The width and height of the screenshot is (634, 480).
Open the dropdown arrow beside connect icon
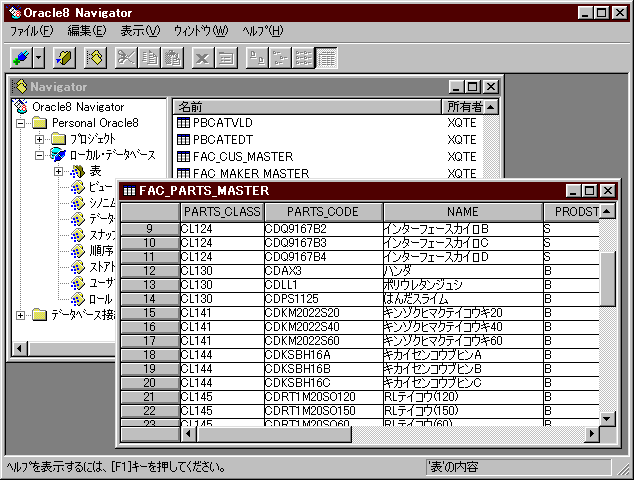pyautogui.click(x=39, y=58)
